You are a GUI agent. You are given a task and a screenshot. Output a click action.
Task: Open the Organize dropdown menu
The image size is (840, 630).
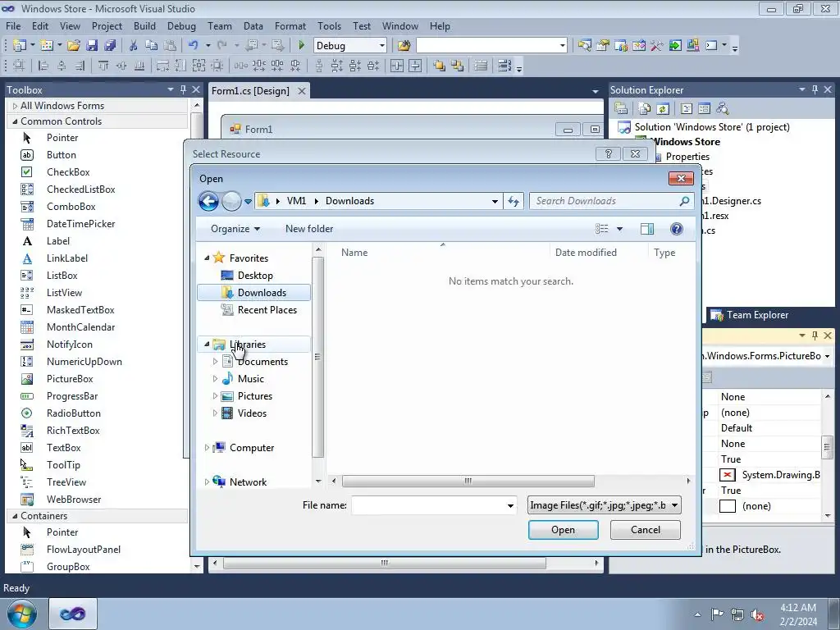click(x=235, y=229)
